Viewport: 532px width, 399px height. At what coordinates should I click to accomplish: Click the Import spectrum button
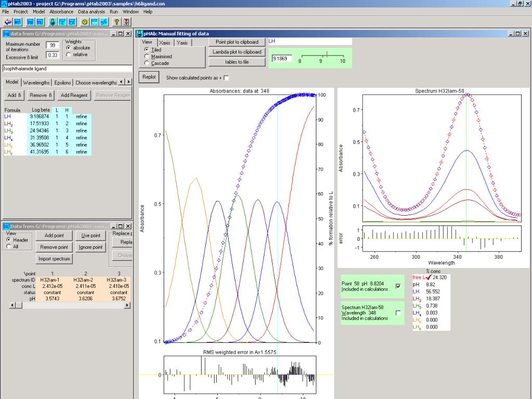54,259
